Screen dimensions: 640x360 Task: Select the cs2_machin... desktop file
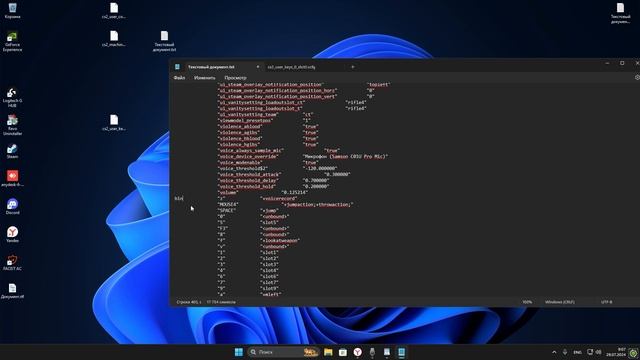tap(114, 39)
